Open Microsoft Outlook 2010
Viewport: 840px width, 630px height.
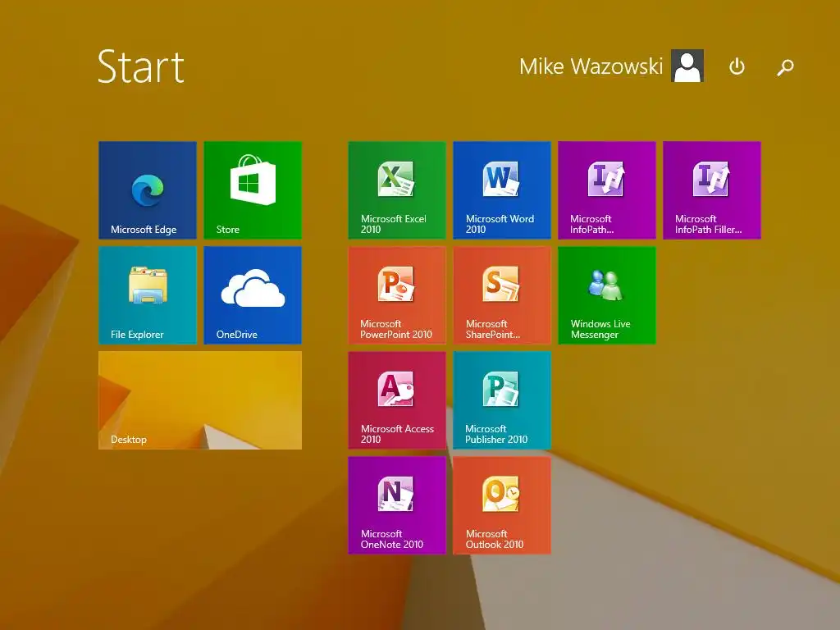[502, 505]
